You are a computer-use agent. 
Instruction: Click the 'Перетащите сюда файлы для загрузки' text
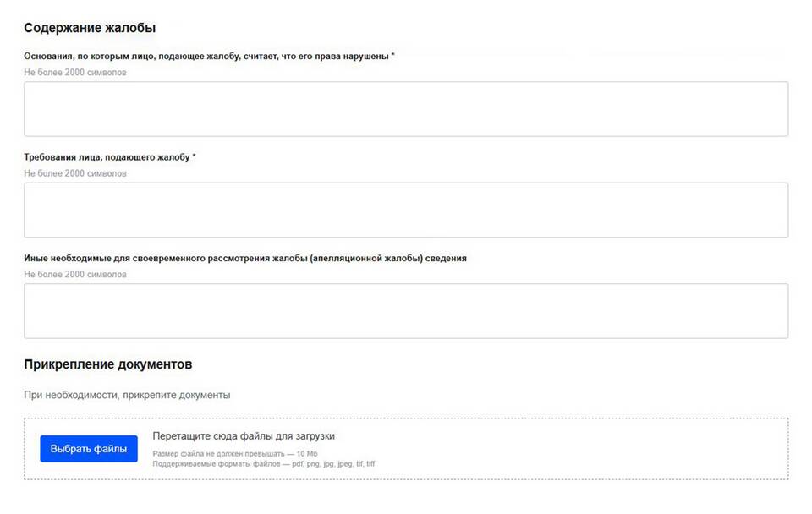tap(244, 436)
